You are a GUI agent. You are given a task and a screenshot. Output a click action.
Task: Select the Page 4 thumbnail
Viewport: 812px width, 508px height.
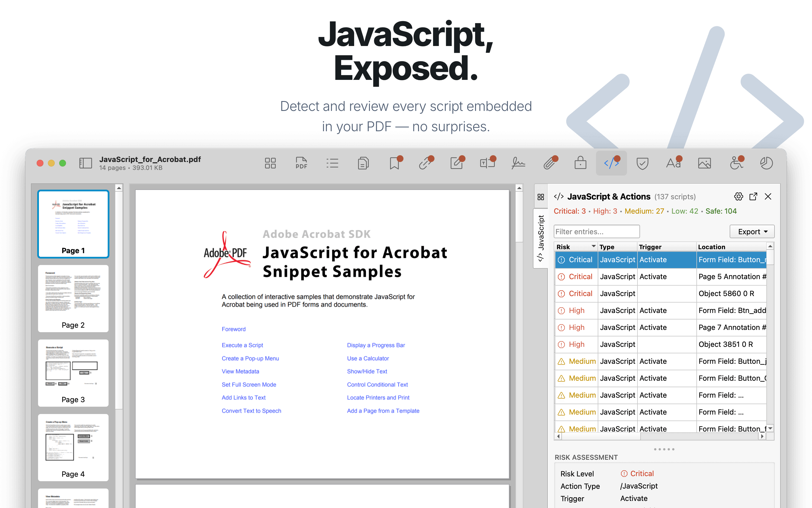click(x=73, y=448)
